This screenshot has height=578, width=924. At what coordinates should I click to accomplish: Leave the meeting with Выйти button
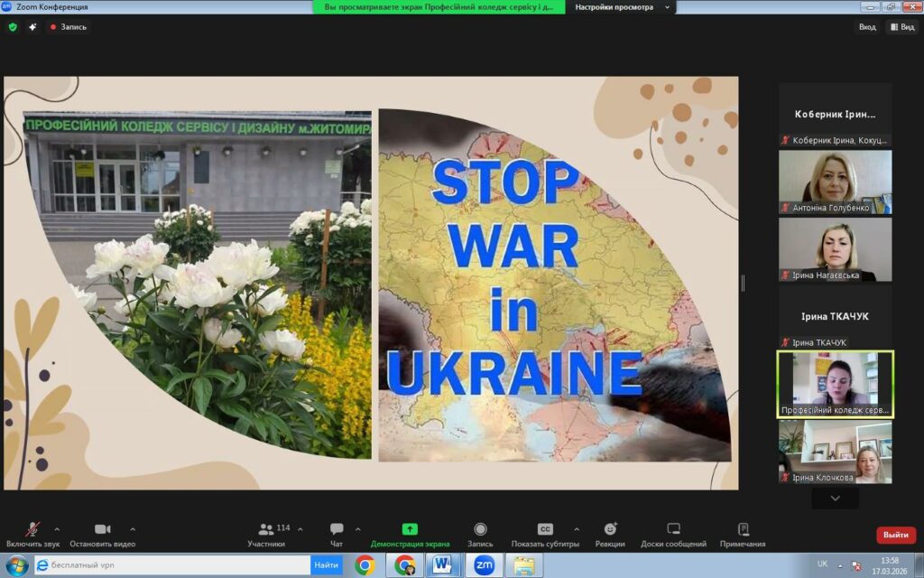(895, 535)
